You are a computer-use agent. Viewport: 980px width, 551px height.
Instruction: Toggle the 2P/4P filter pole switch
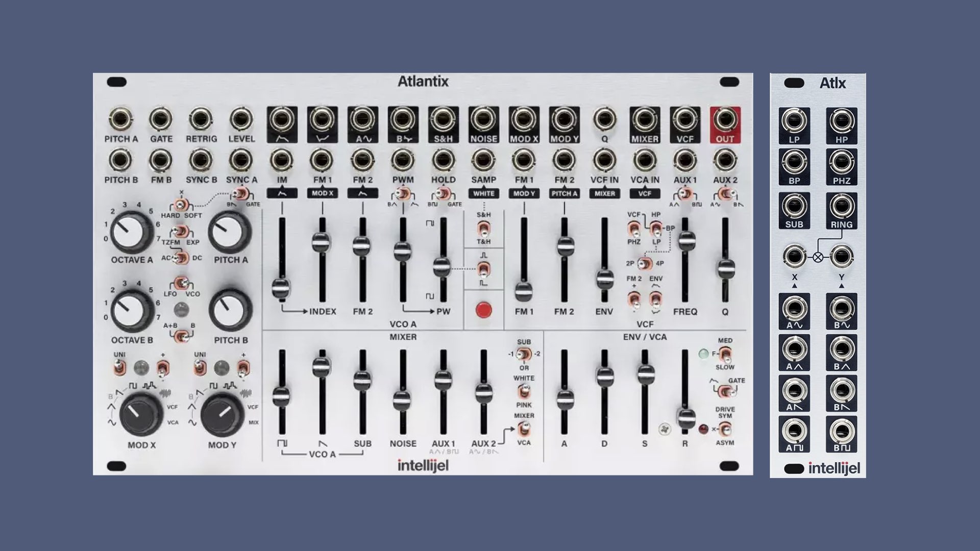(645, 264)
